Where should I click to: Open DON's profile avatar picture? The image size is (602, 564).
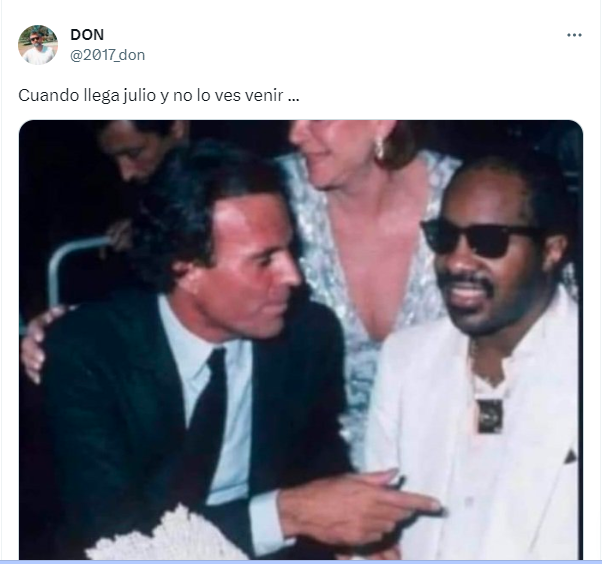point(38,45)
